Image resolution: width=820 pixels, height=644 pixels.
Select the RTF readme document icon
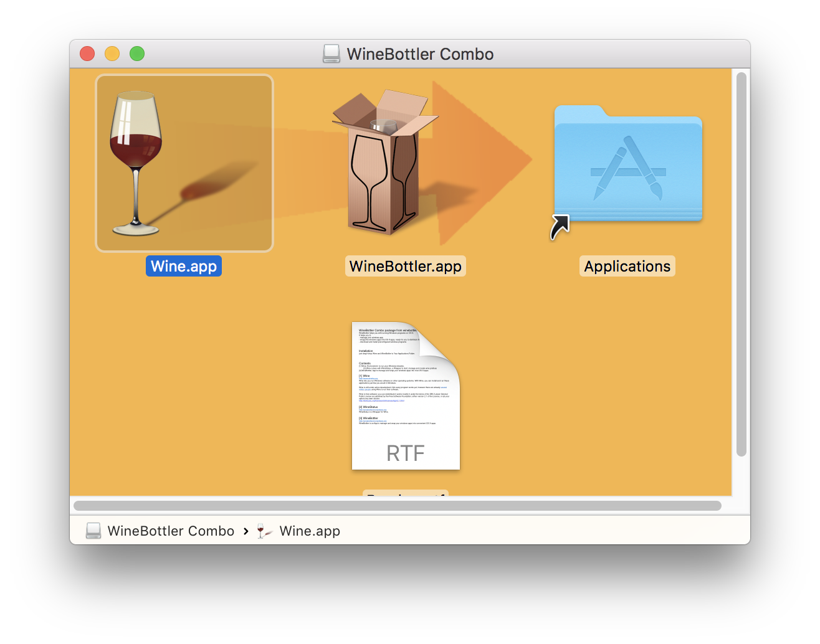click(x=406, y=395)
